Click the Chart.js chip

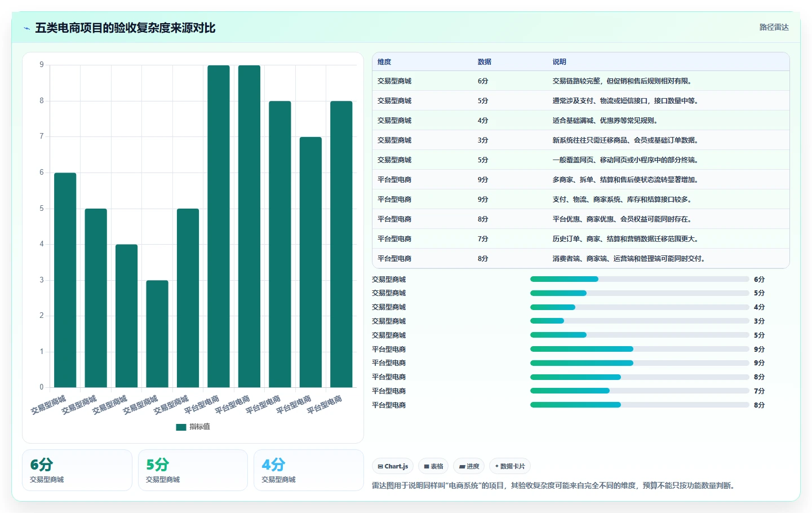[x=393, y=466]
